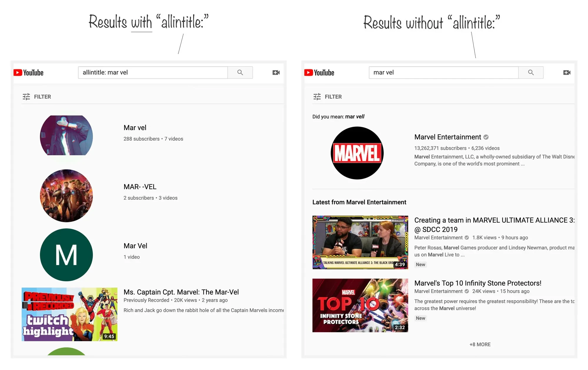Viewport: 588px width, 370px height.
Task: Click '1.8K views • 9 hours ago' text
Action: point(500,238)
